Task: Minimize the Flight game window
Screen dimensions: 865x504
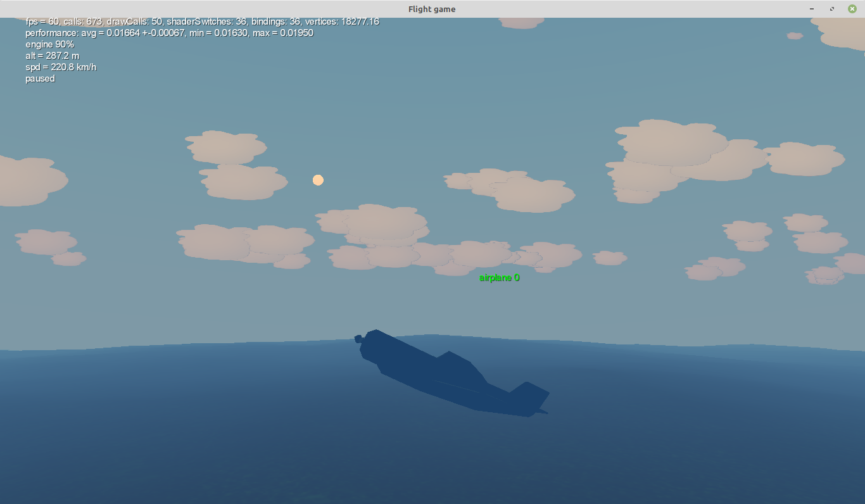Action: click(x=812, y=9)
